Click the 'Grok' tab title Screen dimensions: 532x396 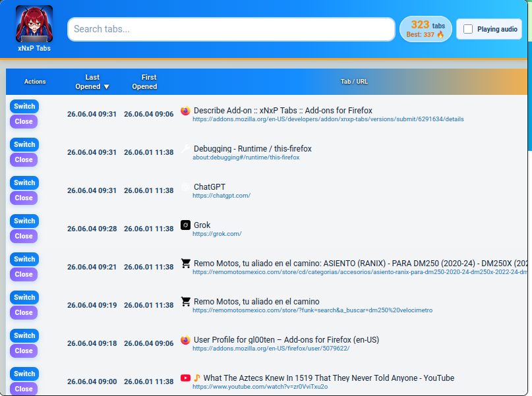[202, 225]
